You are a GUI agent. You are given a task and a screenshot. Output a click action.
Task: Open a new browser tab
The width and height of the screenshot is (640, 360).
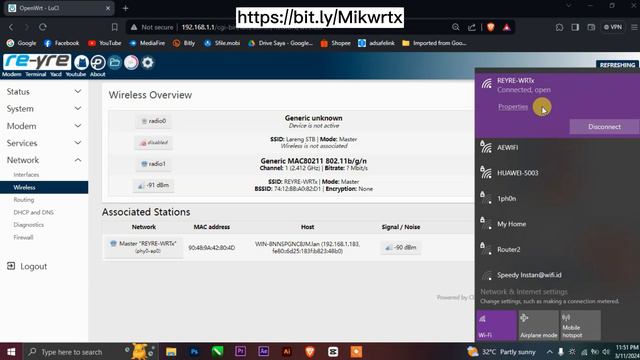coord(125,8)
